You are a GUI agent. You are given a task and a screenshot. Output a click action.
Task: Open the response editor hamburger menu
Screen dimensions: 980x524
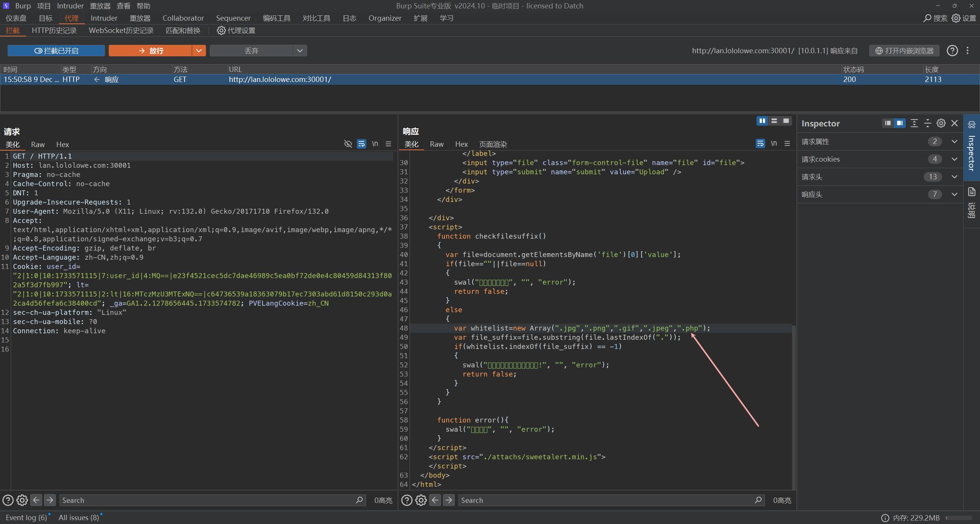click(x=787, y=143)
